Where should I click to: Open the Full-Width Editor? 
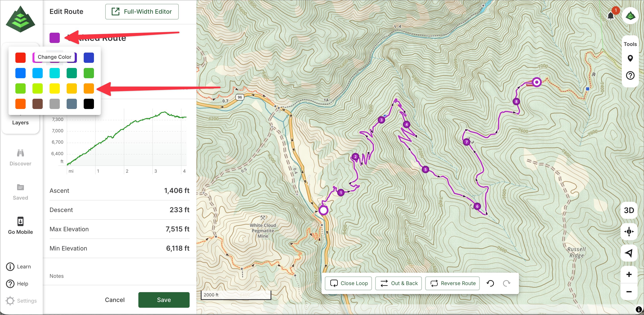(142, 12)
